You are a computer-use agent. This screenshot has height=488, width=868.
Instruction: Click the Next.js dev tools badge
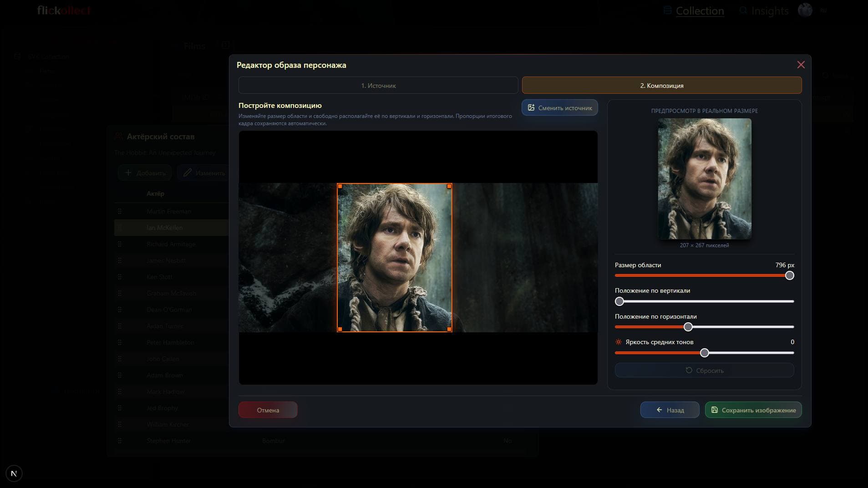14,473
